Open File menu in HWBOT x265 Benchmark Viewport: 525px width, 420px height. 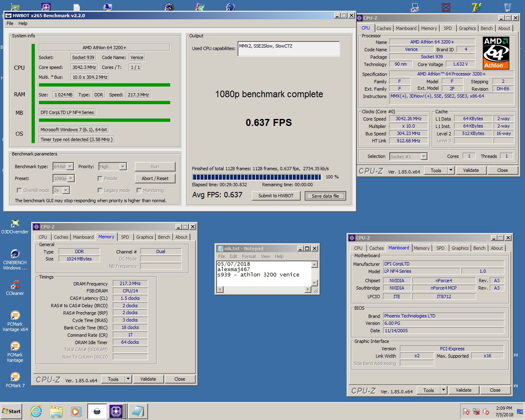pyautogui.click(x=10, y=23)
